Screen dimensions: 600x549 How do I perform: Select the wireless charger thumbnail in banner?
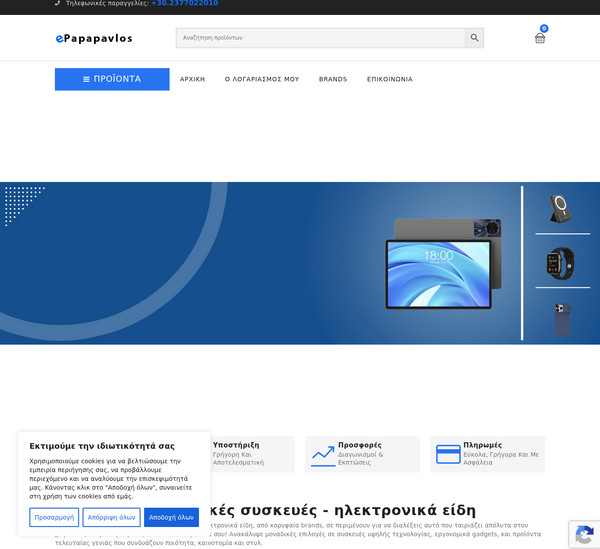(x=561, y=209)
